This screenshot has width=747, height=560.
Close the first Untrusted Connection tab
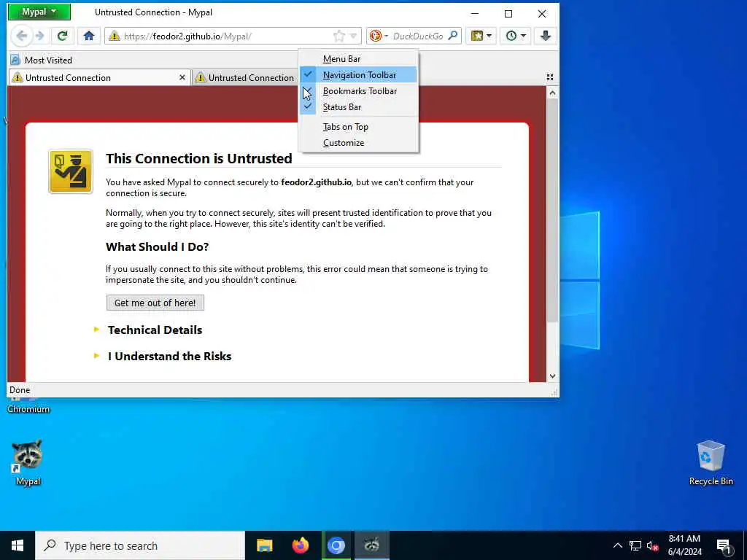coord(182,77)
